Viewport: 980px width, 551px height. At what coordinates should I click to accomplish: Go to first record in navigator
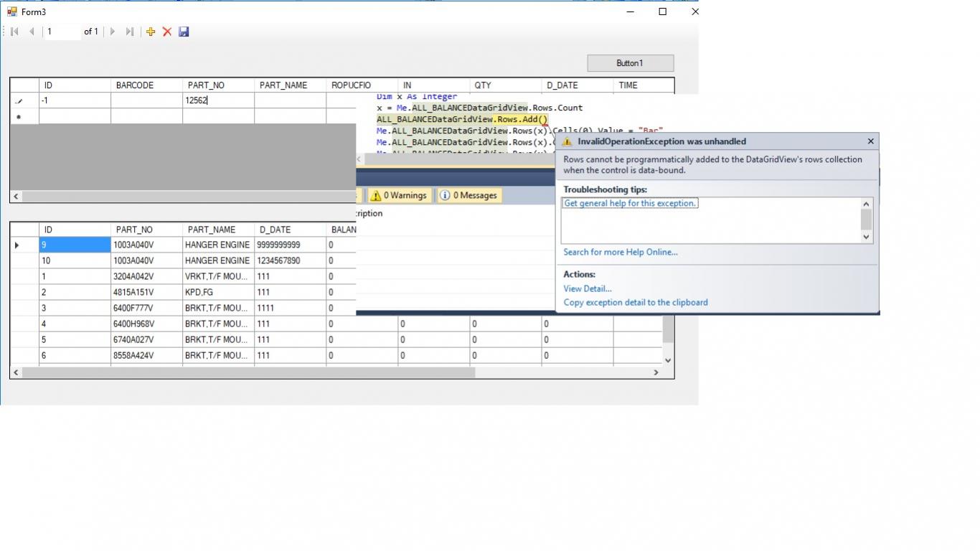coord(14,32)
